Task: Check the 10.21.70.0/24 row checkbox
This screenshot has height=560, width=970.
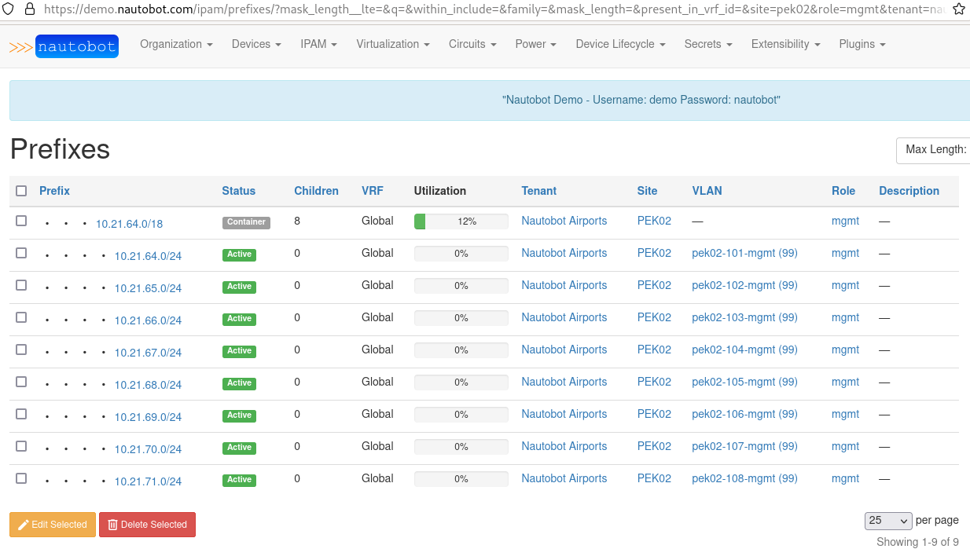Action: (x=21, y=446)
